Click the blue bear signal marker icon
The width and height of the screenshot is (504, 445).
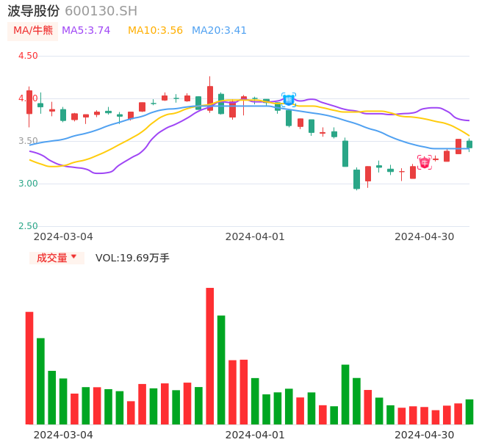(x=289, y=100)
